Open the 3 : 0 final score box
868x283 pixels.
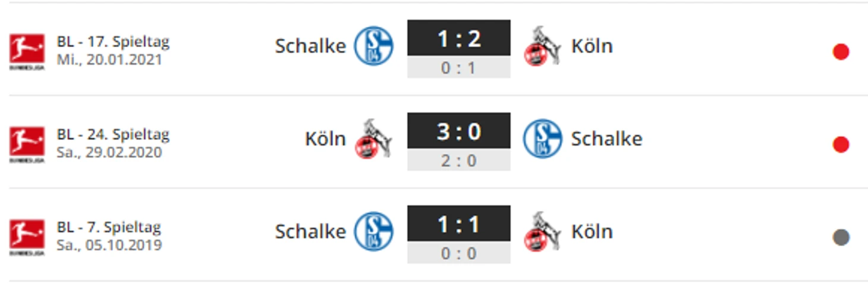[459, 131]
